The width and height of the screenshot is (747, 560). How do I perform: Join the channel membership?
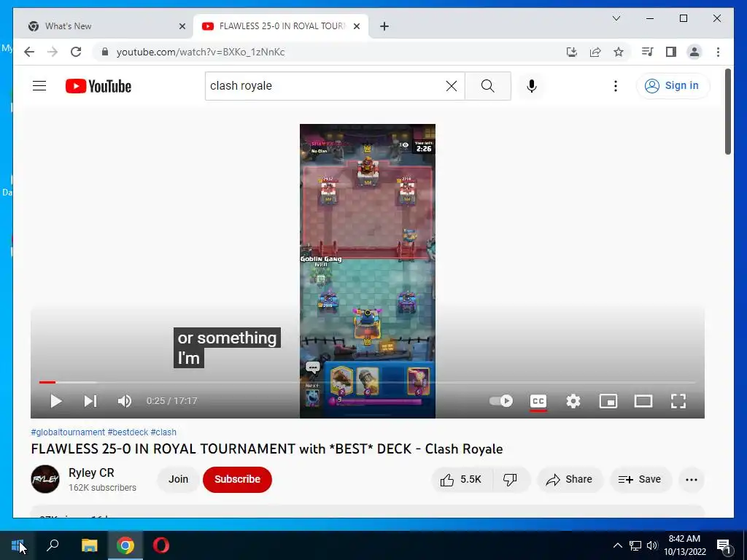point(178,479)
